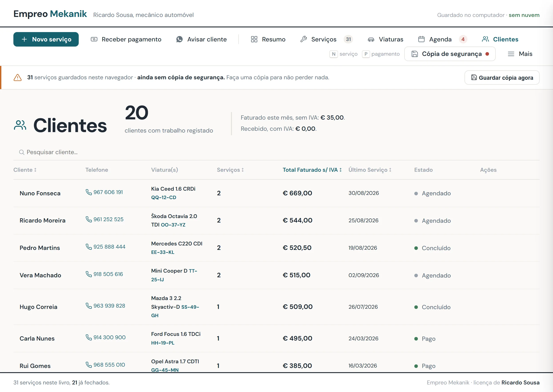Open the Agenda tab
This screenshot has width=553, height=392.
pyautogui.click(x=442, y=39)
